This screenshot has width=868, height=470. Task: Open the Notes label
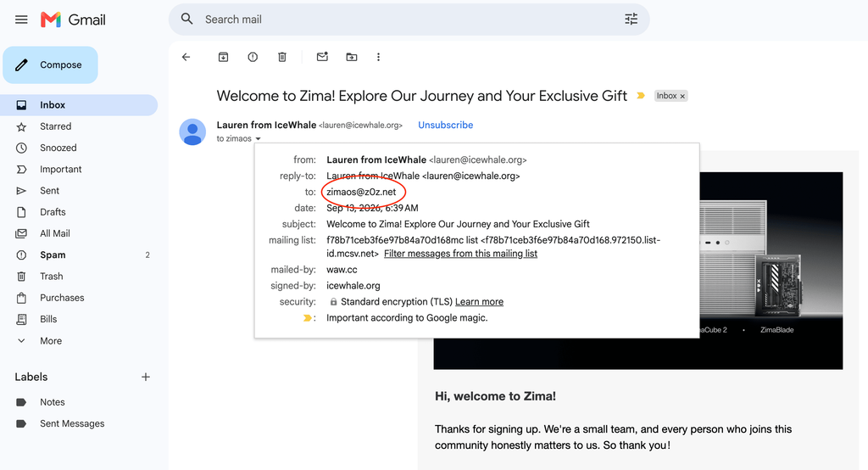point(79,402)
